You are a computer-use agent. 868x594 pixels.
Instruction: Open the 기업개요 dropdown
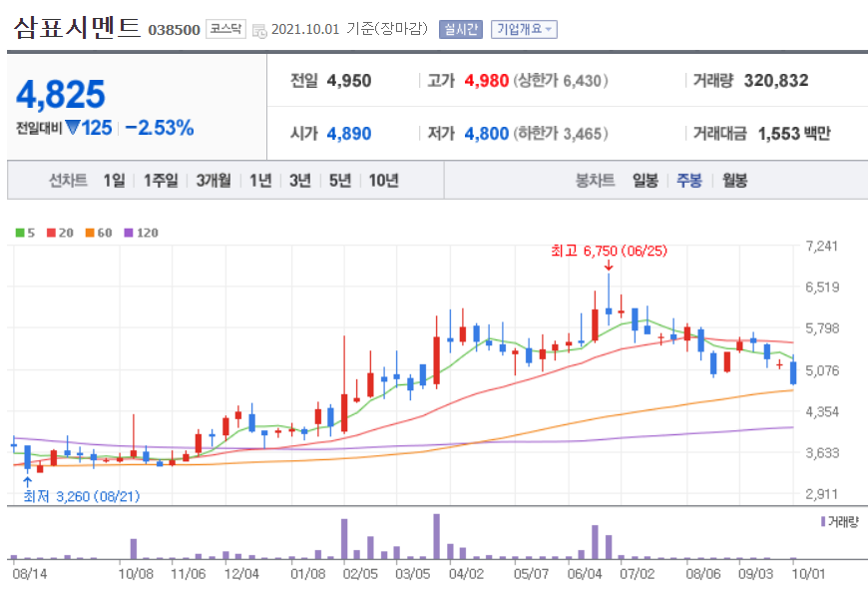point(522,29)
